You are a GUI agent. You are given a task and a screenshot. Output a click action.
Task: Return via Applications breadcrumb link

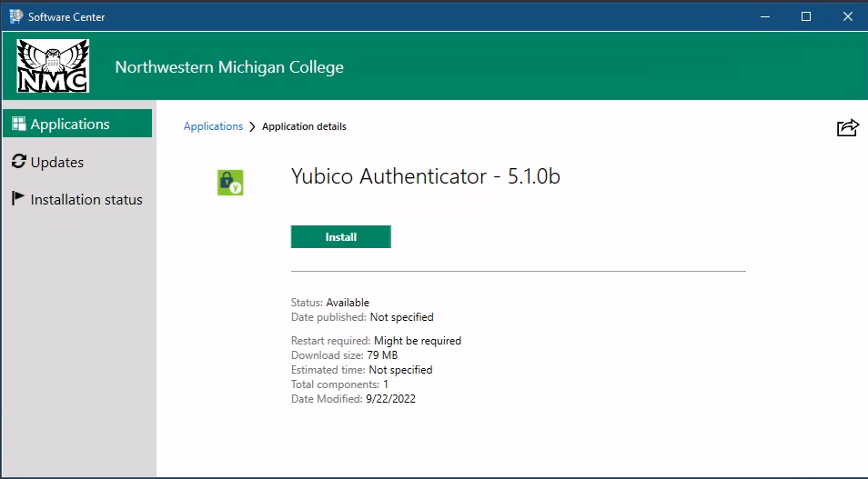pos(213,126)
